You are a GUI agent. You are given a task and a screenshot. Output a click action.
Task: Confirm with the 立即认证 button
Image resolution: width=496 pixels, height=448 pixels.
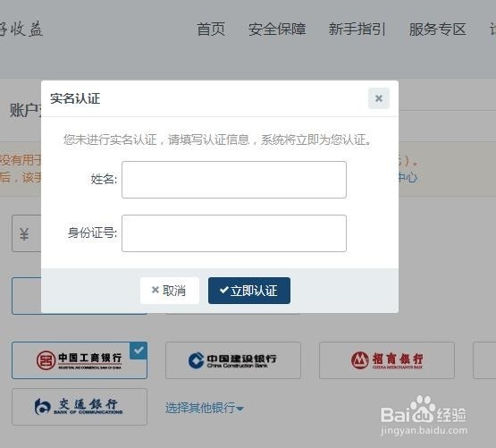coord(249,291)
